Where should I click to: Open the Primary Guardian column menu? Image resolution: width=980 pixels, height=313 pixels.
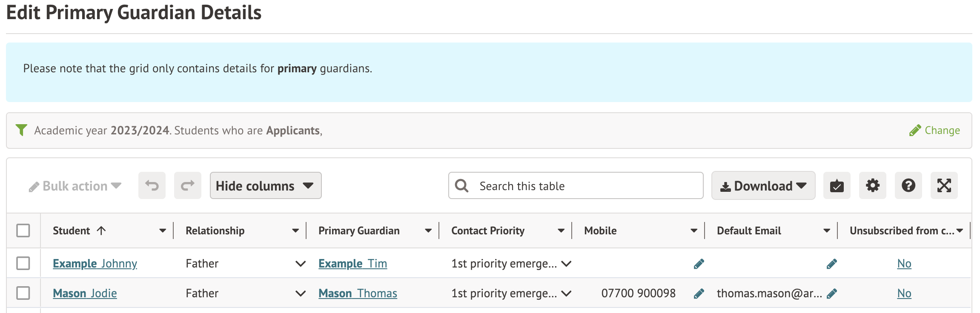[x=428, y=230]
